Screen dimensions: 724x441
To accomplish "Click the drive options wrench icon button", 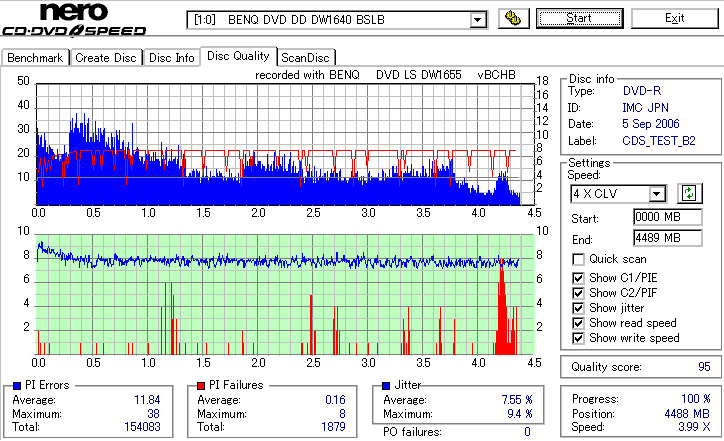I will [513, 18].
